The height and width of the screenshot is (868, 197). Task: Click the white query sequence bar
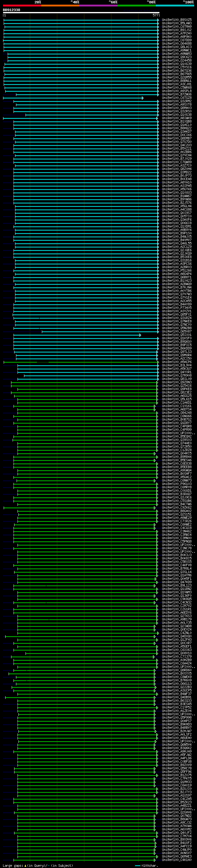pyautogui.click(x=81, y=13)
